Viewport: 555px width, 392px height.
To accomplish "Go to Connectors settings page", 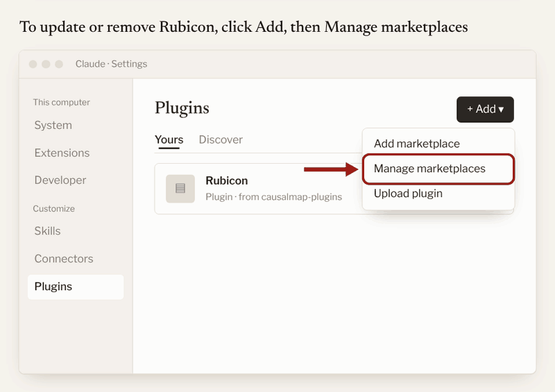I will (64, 259).
